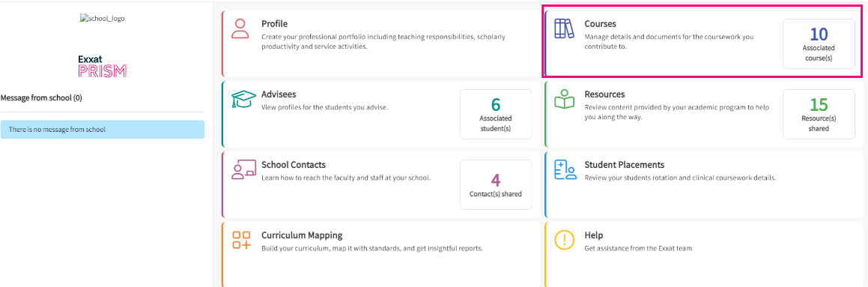Image resolution: width=868 pixels, height=287 pixels.
Task: Select the Courses heading
Action: (600, 24)
